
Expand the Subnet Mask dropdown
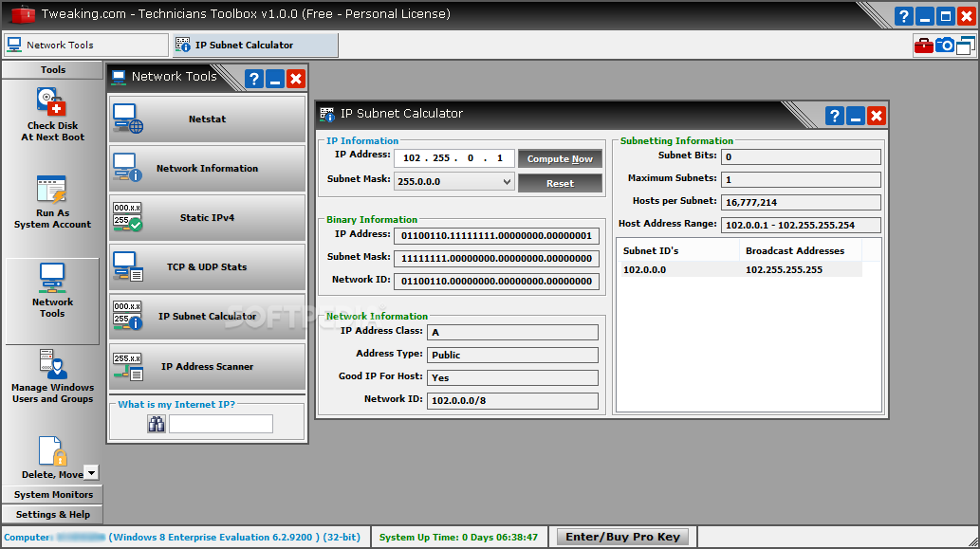(507, 182)
